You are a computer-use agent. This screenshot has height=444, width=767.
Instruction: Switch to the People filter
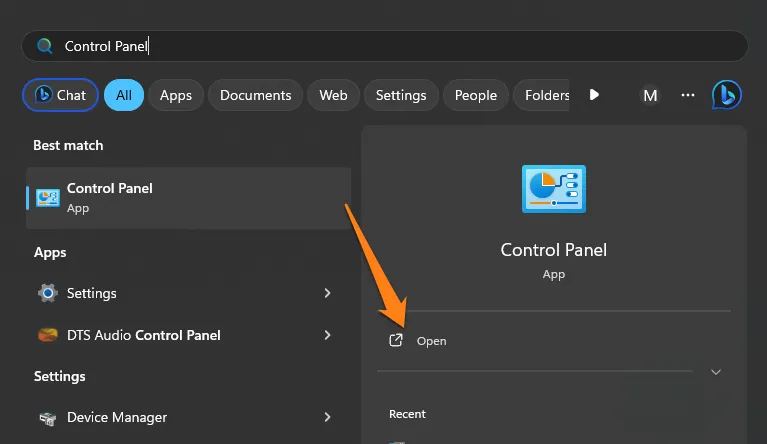475,95
